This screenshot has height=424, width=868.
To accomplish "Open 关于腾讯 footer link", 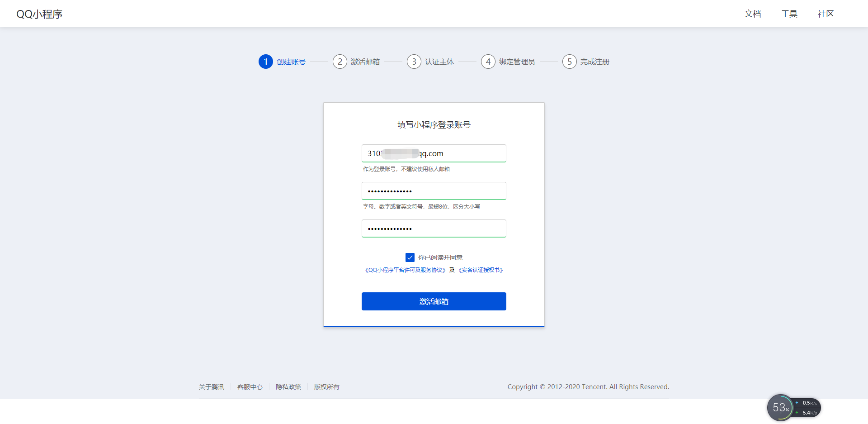I will coord(212,387).
